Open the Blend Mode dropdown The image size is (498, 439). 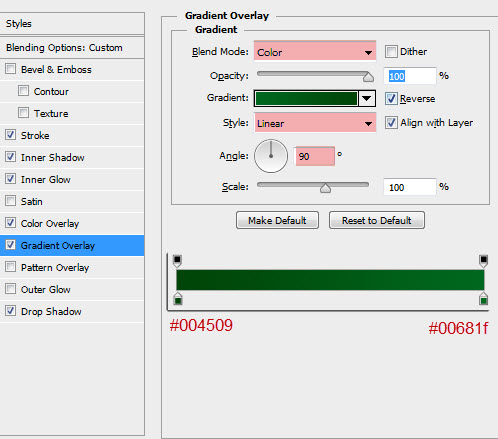pyautogui.click(x=315, y=52)
